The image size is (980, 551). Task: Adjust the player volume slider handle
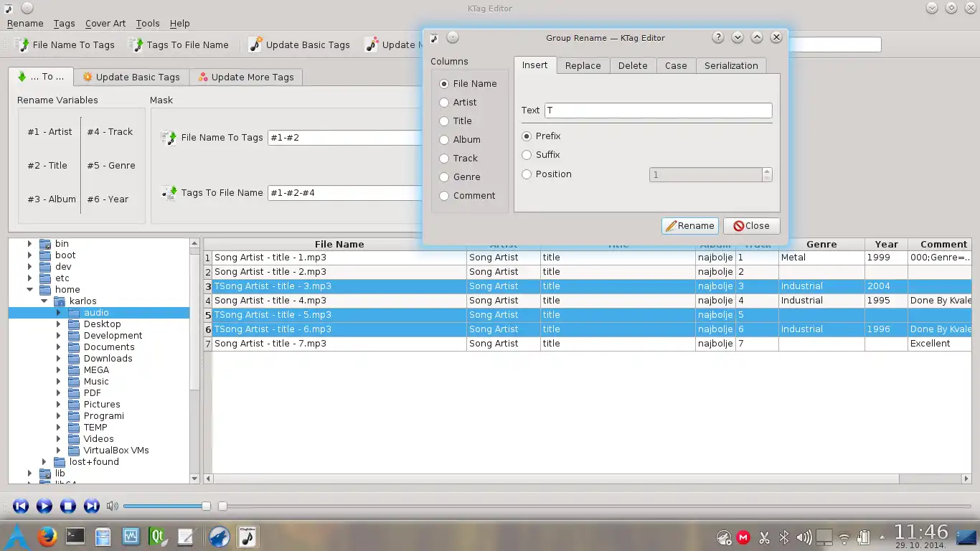206,506
